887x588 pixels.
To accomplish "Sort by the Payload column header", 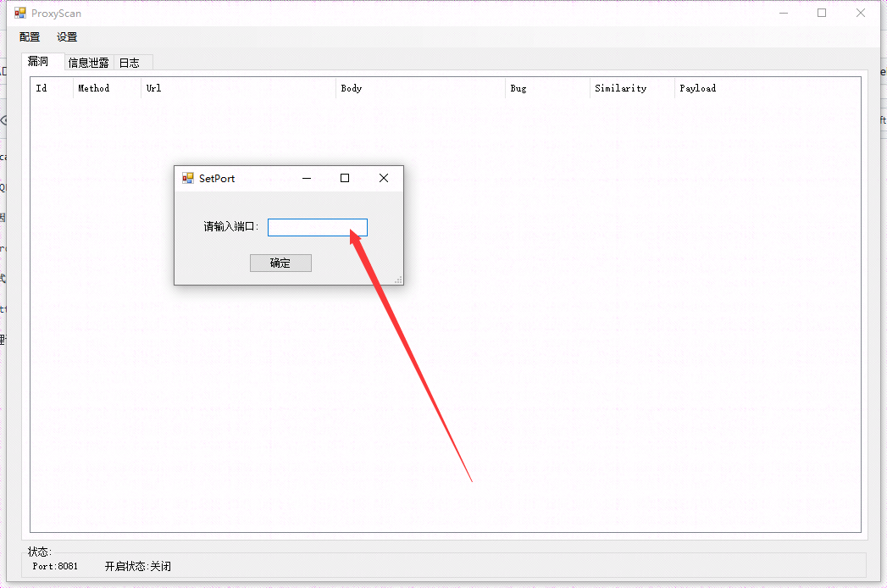I will click(697, 88).
